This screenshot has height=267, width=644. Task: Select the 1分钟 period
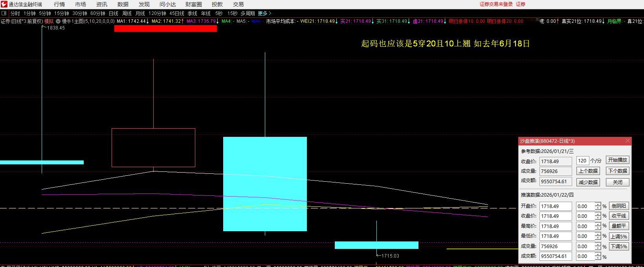pyautogui.click(x=29, y=13)
